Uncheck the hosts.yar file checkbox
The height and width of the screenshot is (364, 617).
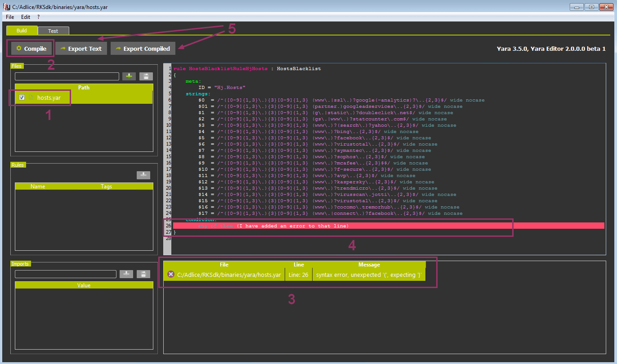point(22,97)
